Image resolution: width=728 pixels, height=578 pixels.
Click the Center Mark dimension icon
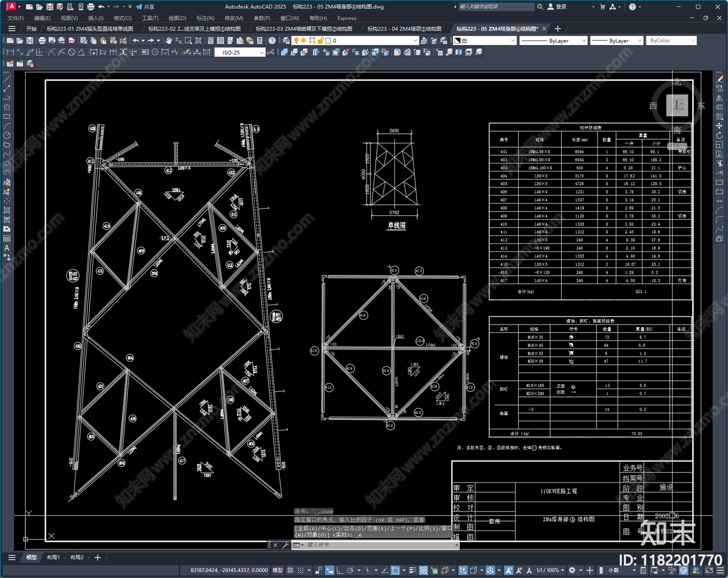pyautogui.click(x=155, y=52)
